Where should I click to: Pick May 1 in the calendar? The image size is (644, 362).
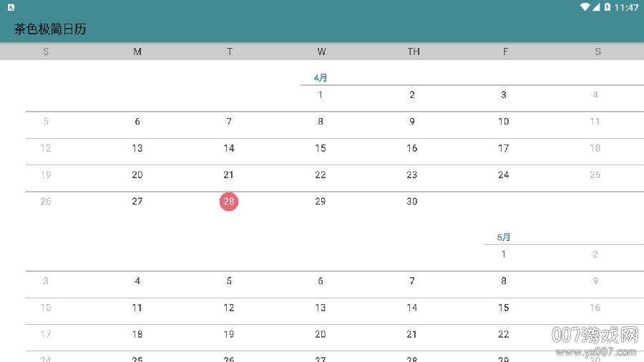504,255
